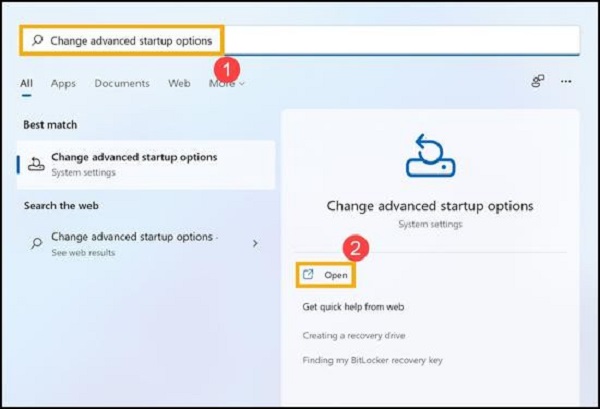Switch to the Documents tab
This screenshot has height=409, width=600.
(122, 84)
